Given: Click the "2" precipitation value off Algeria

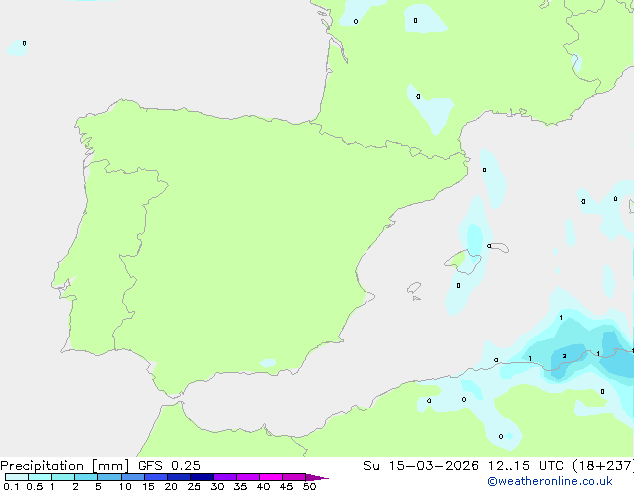Looking at the screenshot, I should [x=564, y=356].
